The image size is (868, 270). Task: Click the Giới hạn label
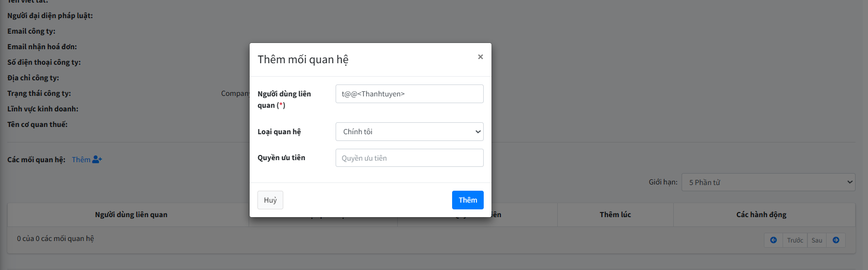click(x=663, y=182)
